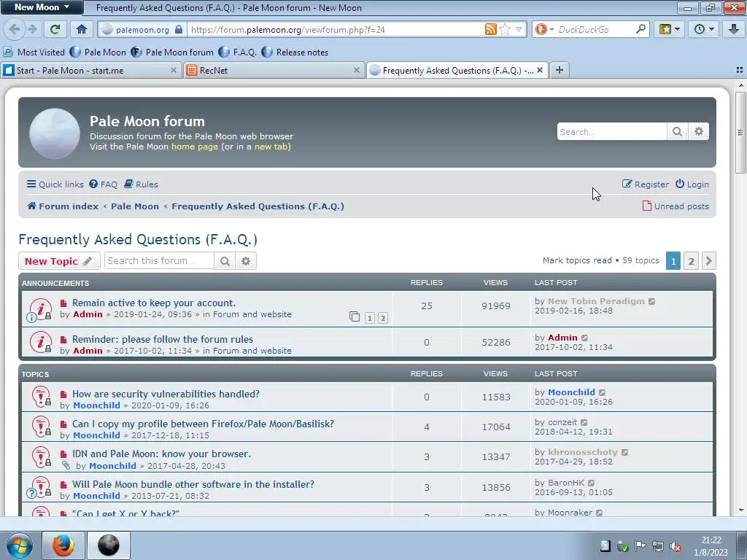The width and height of the screenshot is (747, 560).
Task: Select the Frequently Asked Questions tab
Action: [457, 70]
